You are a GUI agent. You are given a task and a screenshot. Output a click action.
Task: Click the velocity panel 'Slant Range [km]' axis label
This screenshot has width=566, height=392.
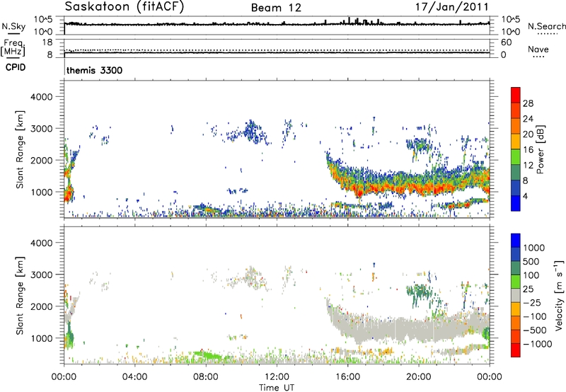click(20, 296)
